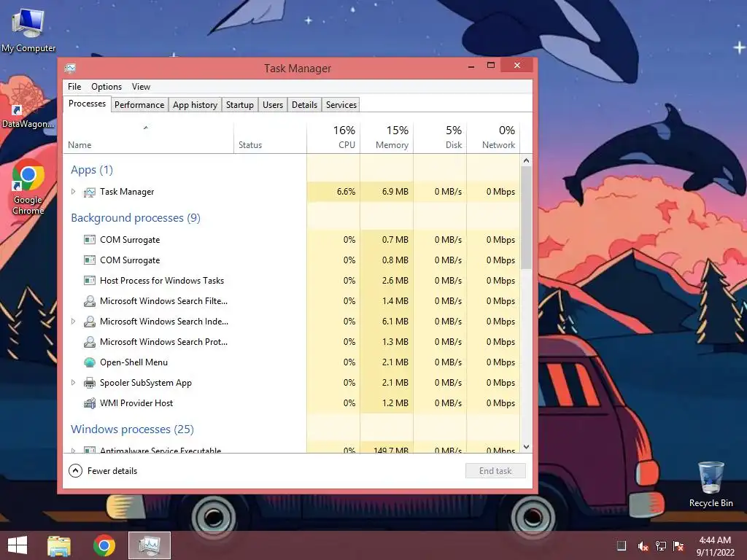Switch to the App history tab
This screenshot has width=747, height=560.
coord(195,105)
